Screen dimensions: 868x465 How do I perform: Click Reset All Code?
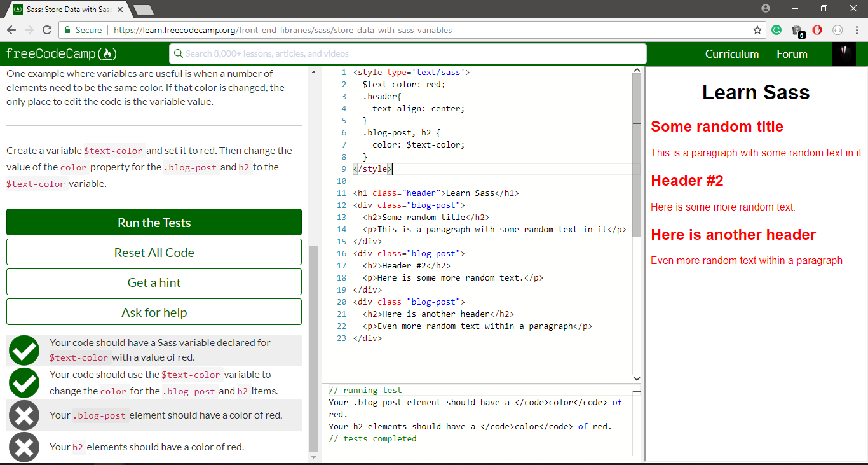pos(154,252)
